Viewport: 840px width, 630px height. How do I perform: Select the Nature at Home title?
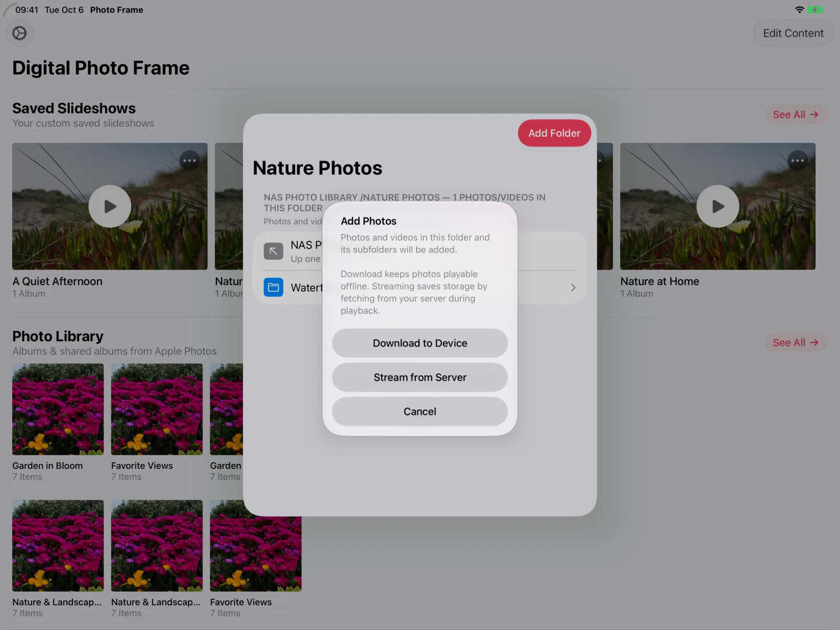[x=659, y=281]
